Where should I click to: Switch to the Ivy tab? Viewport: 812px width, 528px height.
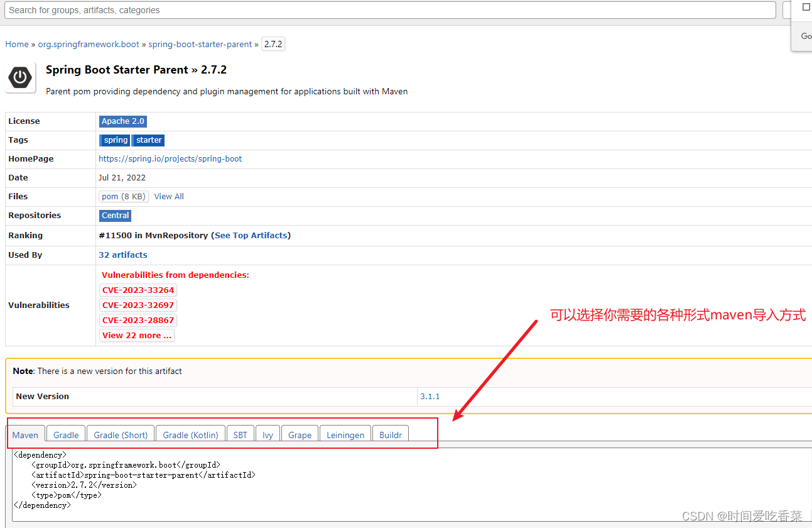click(268, 434)
